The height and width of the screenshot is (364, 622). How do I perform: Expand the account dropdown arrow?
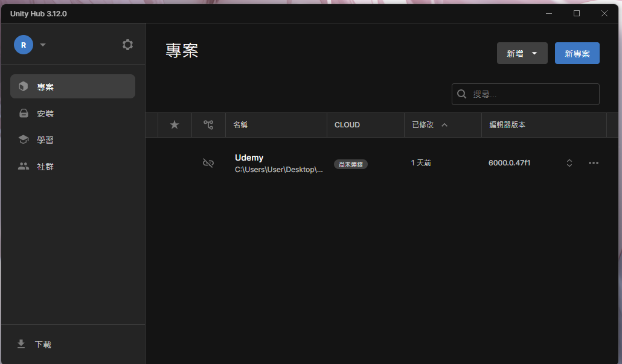[43, 45]
